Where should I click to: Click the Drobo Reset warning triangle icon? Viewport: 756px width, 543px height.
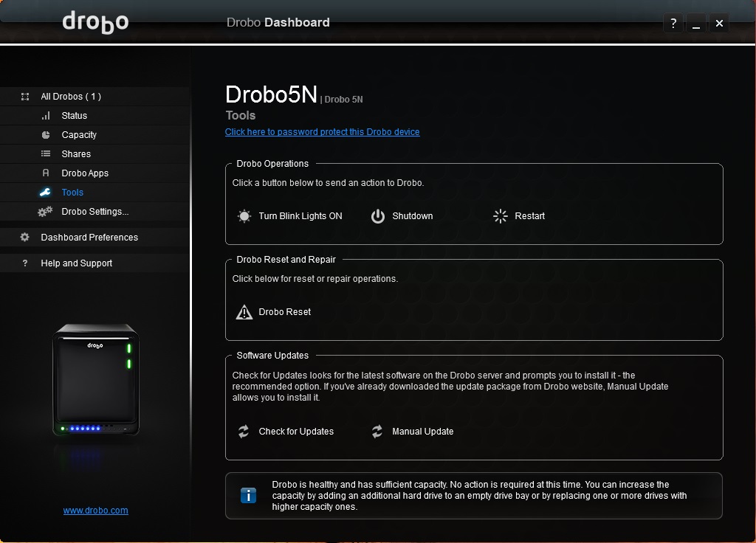click(x=244, y=312)
